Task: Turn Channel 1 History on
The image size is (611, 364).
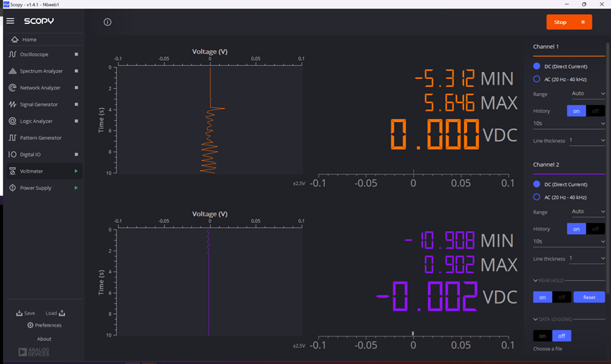Action: tap(576, 111)
